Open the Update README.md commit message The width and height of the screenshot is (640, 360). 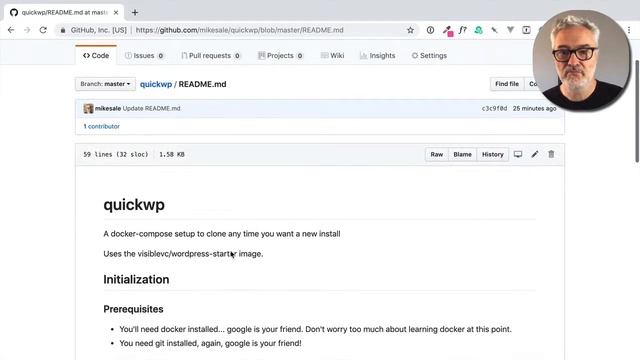(x=151, y=109)
